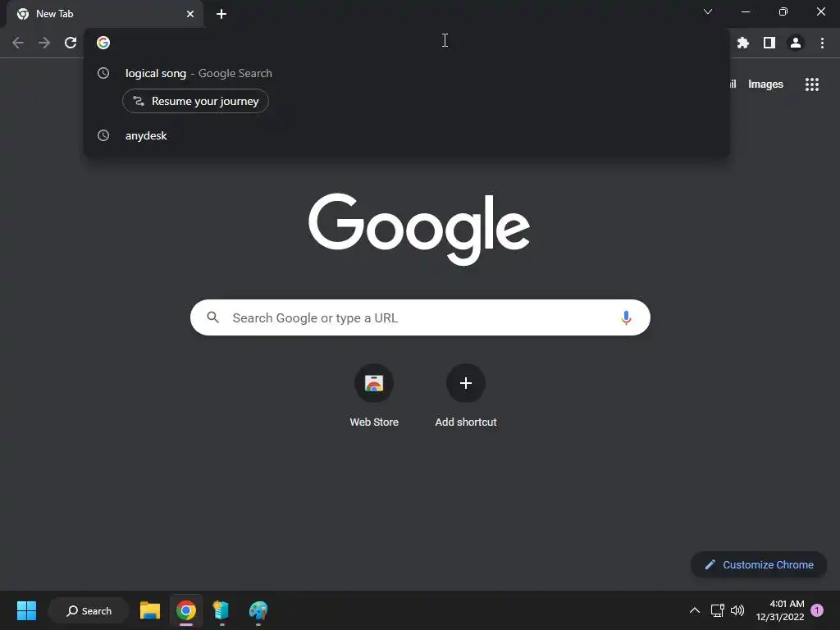Image resolution: width=840 pixels, height=630 pixels.
Task: Open the notification badge
Action: pyautogui.click(x=817, y=610)
